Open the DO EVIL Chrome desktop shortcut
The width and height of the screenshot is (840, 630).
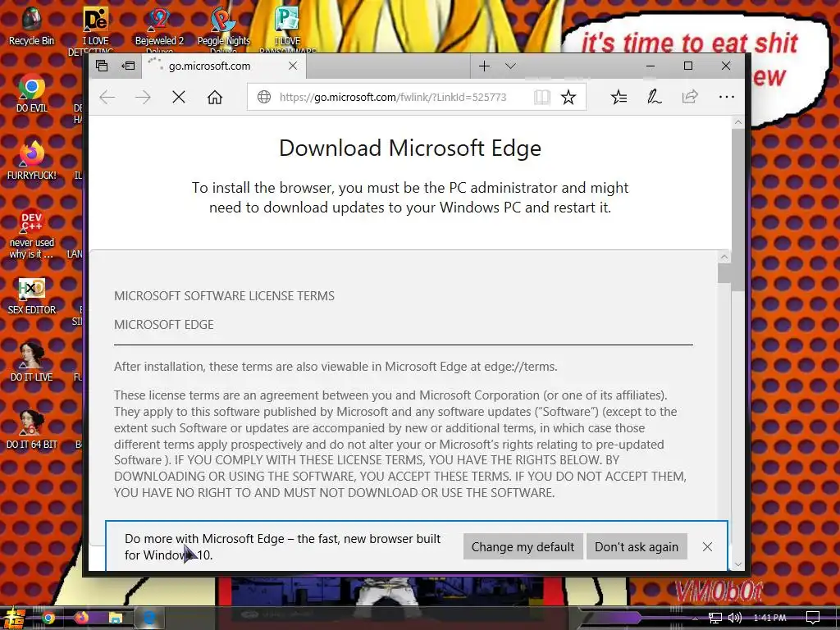32,93
